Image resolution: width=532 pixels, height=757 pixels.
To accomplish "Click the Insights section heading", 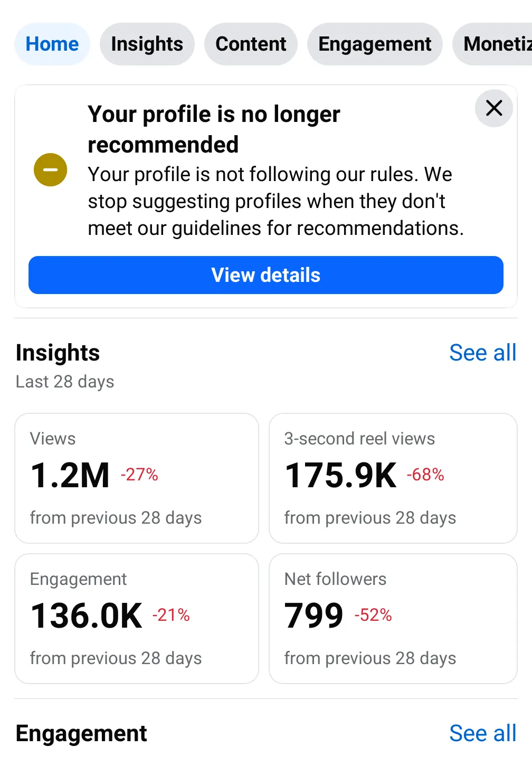I will tap(58, 353).
